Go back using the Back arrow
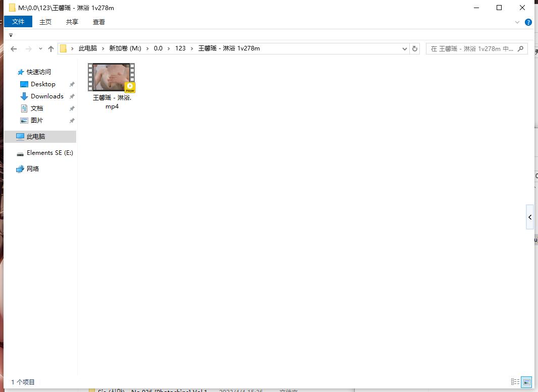 point(14,49)
